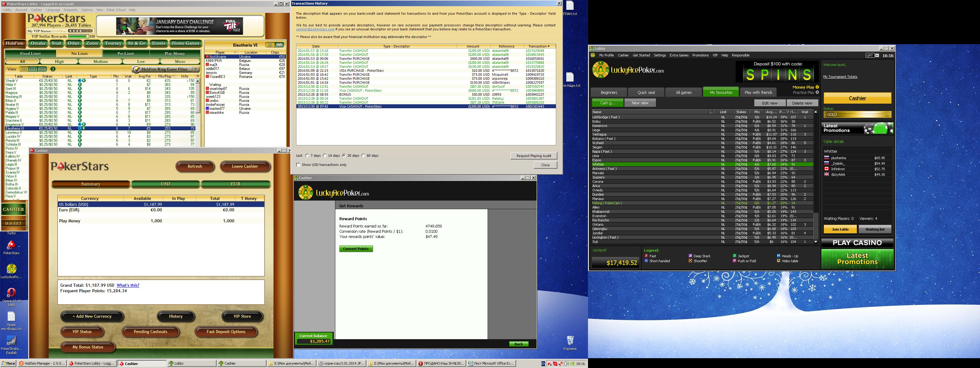Switch to the first compact view layout icon
Viewport: 980px width, 368px height.
click(24, 69)
